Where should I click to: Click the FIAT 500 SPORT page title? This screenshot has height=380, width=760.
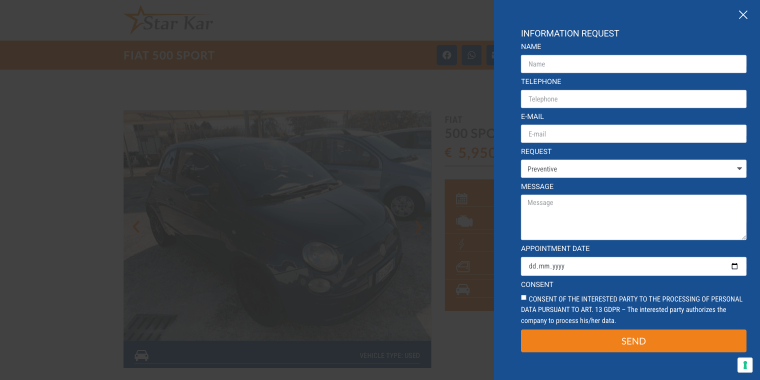pyautogui.click(x=169, y=55)
